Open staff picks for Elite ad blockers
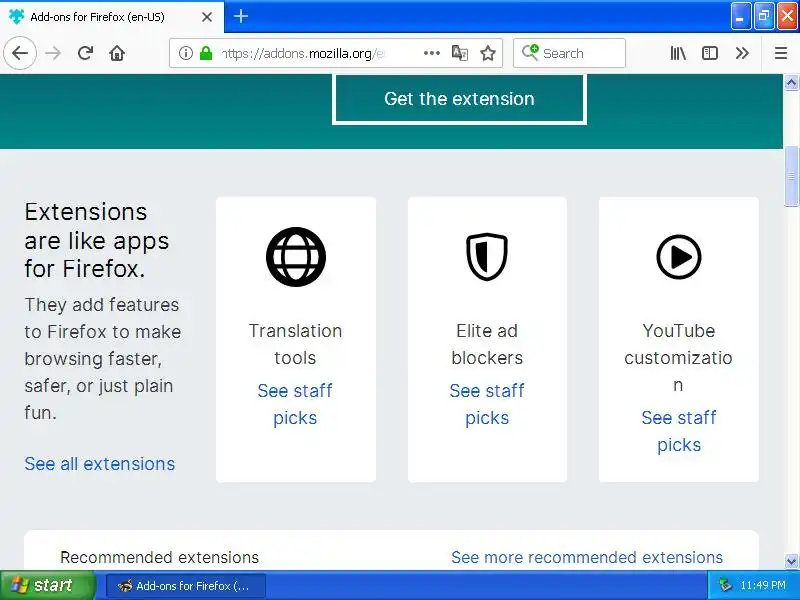The image size is (800, 600). (x=487, y=404)
